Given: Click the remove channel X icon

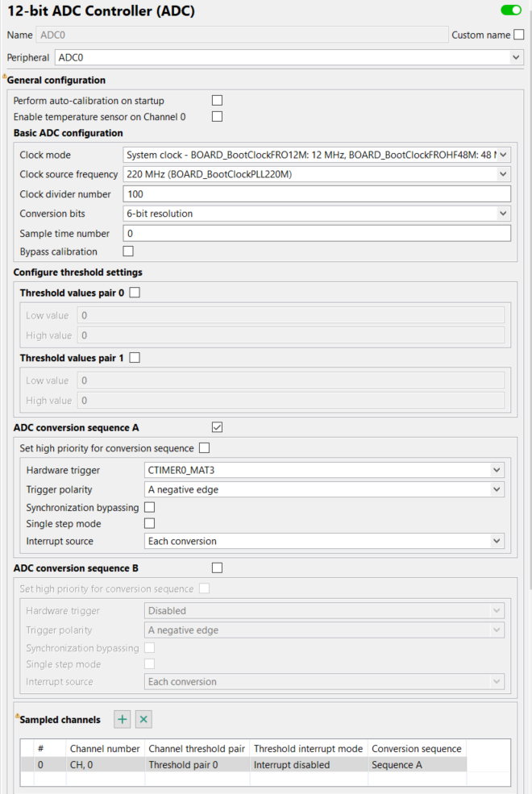Looking at the screenshot, I should 143,719.
